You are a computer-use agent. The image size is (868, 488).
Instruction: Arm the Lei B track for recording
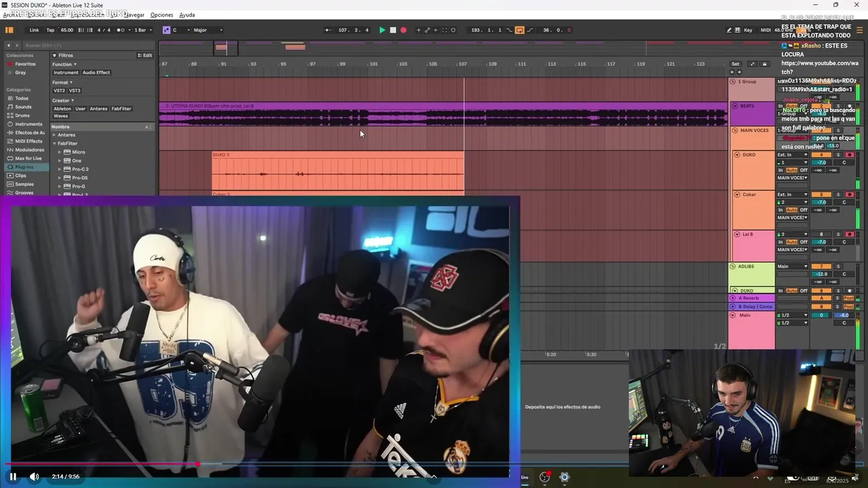click(850, 235)
